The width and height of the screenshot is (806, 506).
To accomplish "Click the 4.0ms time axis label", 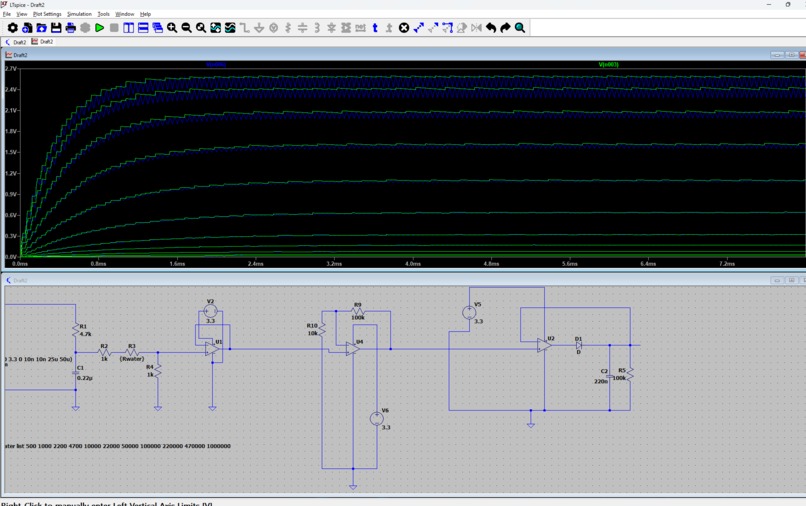I will click(x=413, y=264).
